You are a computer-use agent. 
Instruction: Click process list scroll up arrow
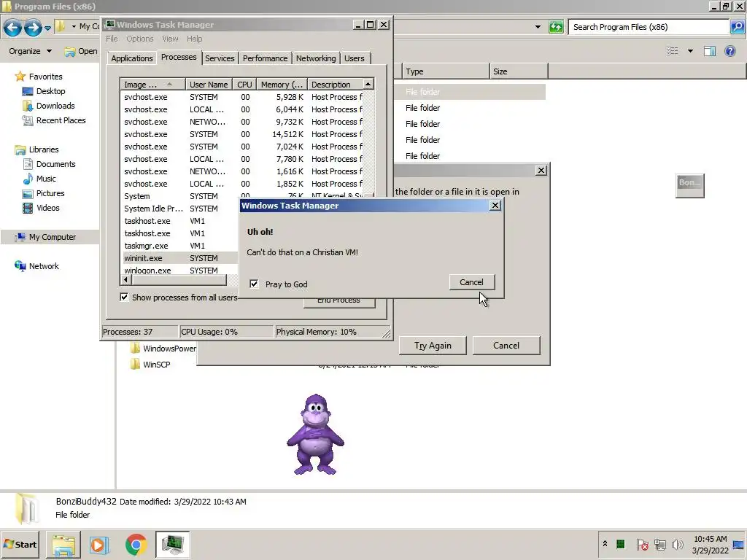tap(368, 85)
